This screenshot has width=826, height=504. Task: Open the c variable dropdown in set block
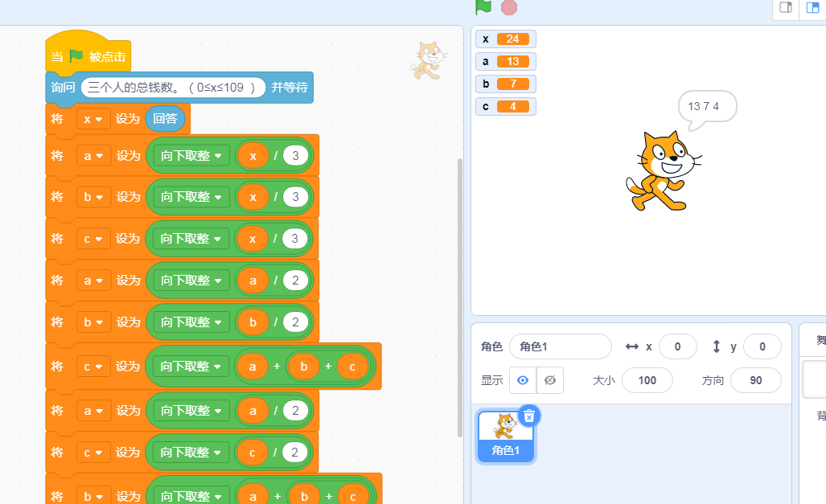point(94,238)
